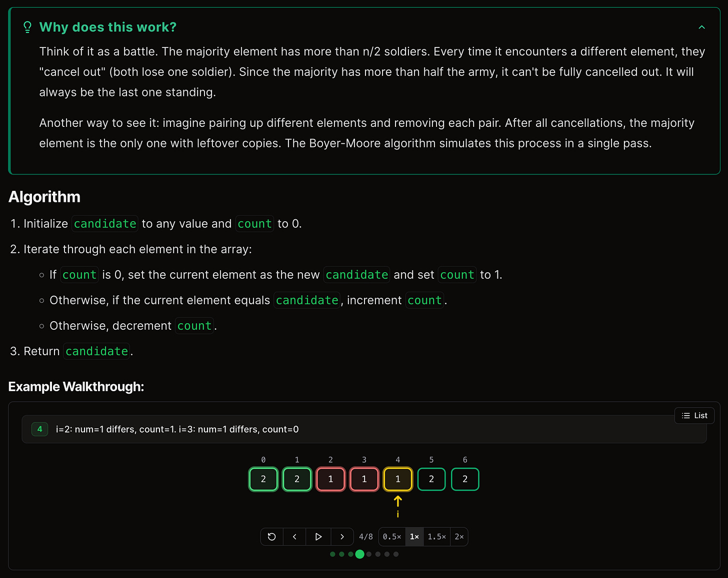Viewport: 728px width, 578px height.
Task: Click highlighted yellow cell at index 4
Action: point(398,479)
